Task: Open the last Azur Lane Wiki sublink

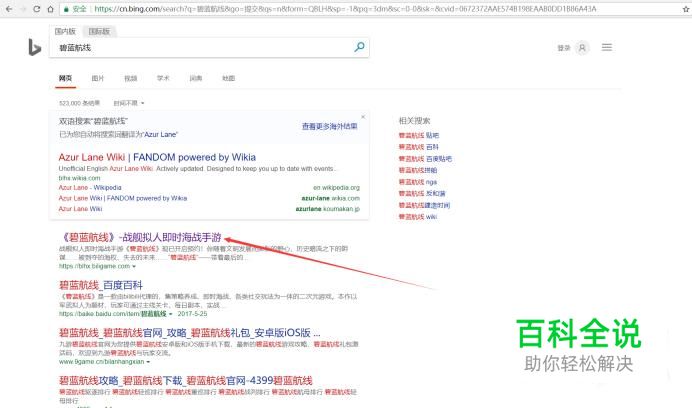Action: pyautogui.click(x=80, y=208)
